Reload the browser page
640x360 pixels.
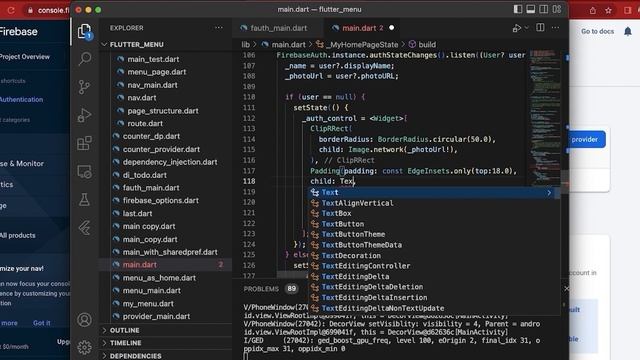coord(11,11)
